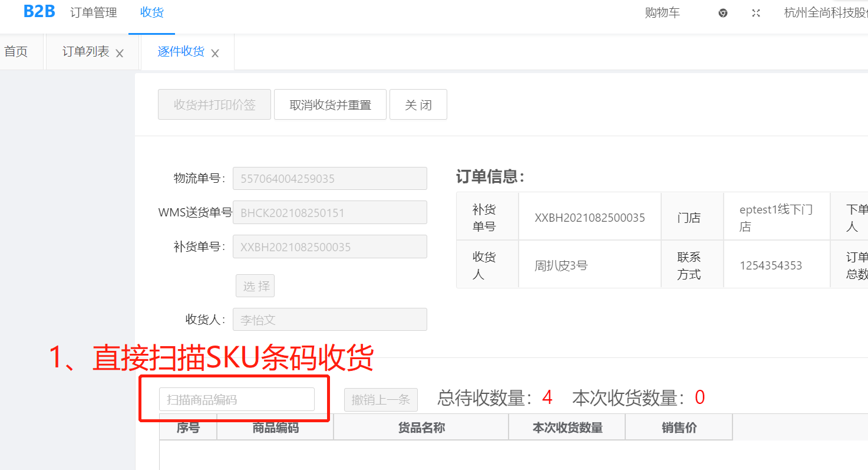Viewport: 868px width, 470px height.
Task: Switch to the 首页 tab
Action: [16, 52]
